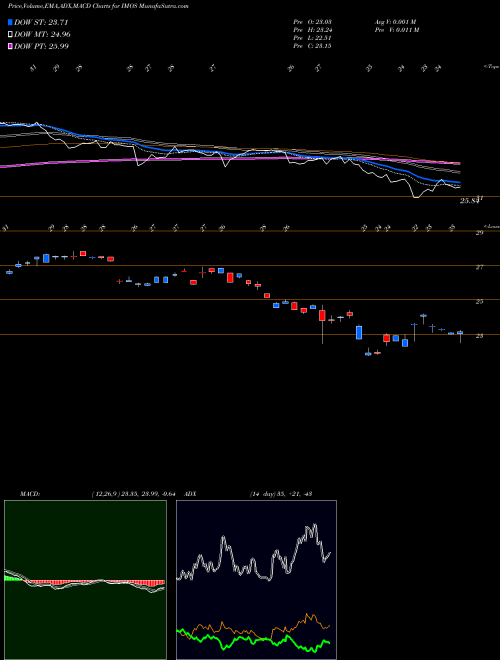The height and width of the screenshot is (660, 500).
Task: Click the 27 price axis label
Action: [479, 267]
